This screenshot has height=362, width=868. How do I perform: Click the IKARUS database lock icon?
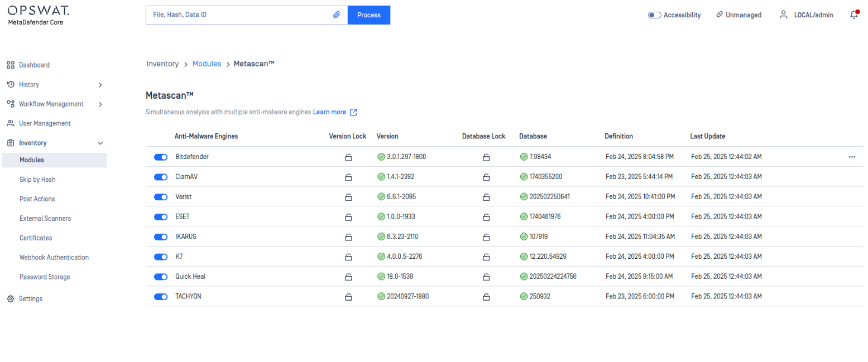486,237
